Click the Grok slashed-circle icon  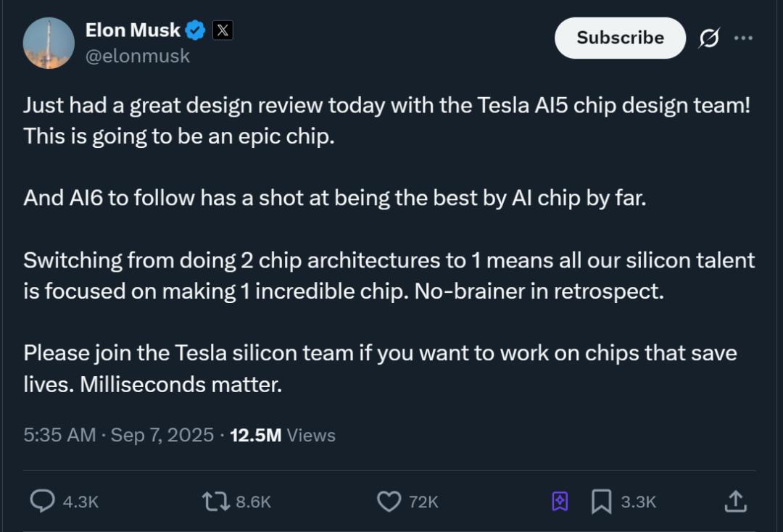pos(708,38)
